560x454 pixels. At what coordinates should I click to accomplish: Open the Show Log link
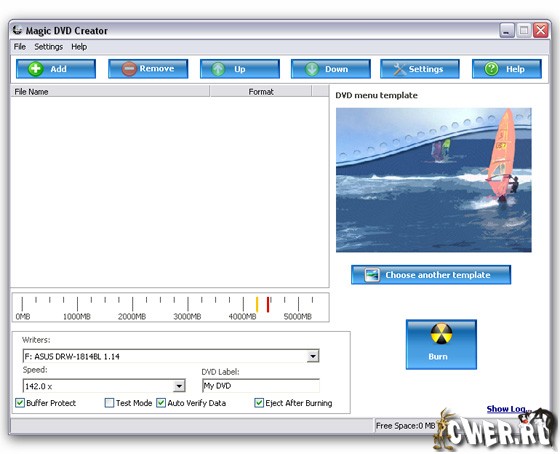tap(508, 409)
